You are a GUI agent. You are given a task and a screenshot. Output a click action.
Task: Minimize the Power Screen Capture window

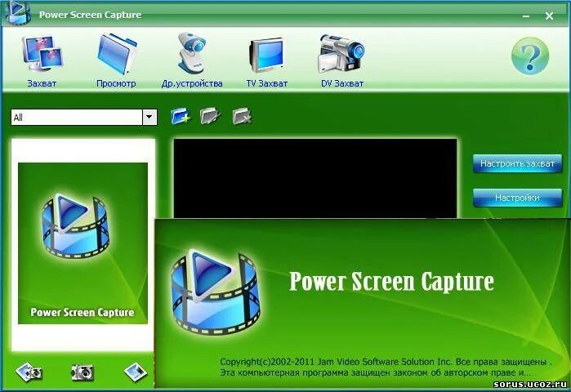(526, 16)
